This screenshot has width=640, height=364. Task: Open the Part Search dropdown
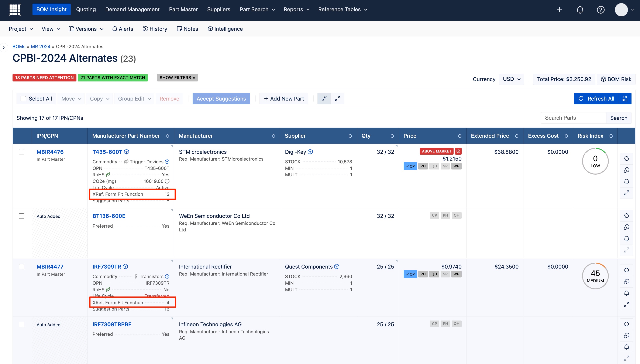[257, 10]
